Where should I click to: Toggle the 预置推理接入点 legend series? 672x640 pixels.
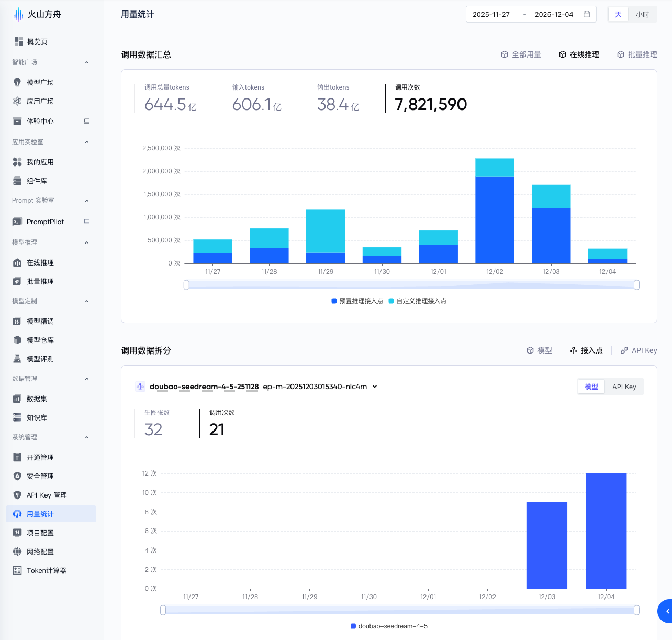(357, 301)
